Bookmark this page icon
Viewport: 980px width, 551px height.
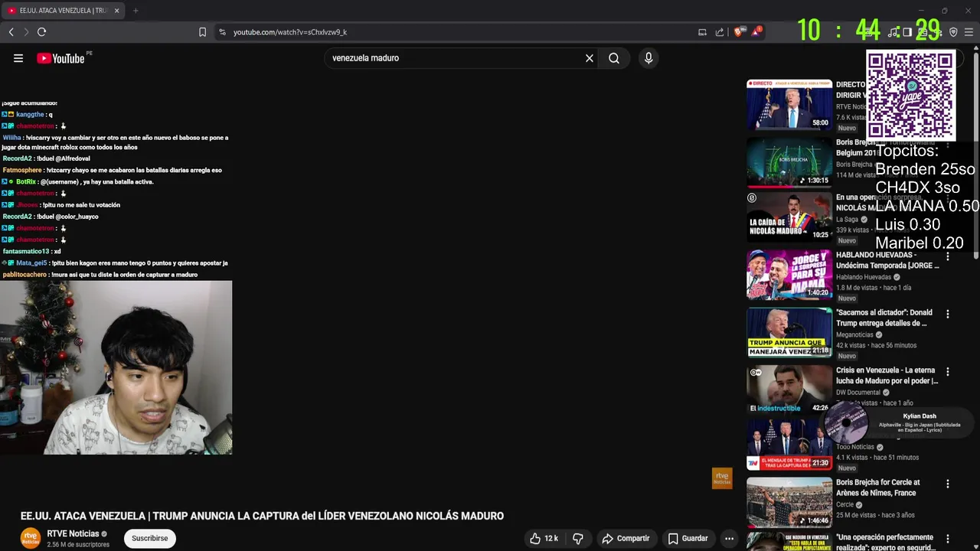coord(202,32)
